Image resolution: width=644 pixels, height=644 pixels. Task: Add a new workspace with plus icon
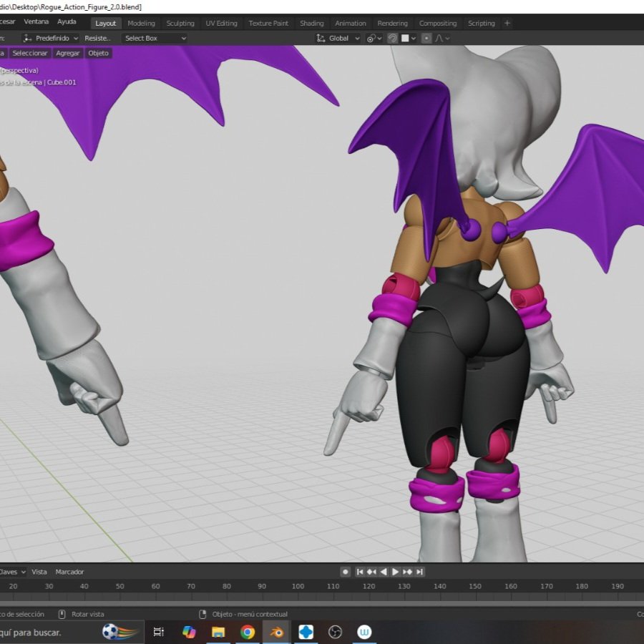point(507,24)
